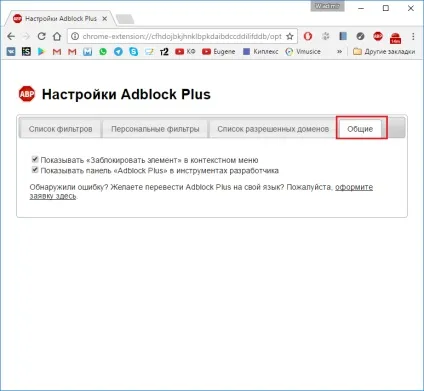Reload the current page

click(x=41, y=36)
